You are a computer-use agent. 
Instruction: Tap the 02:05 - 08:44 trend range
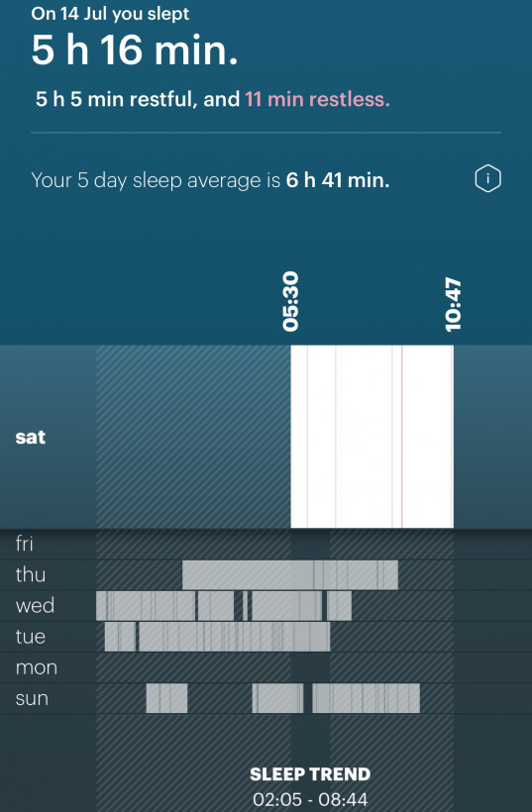(x=310, y=799)
